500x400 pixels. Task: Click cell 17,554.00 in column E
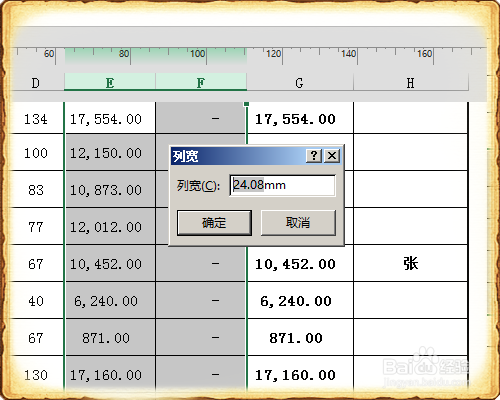pyautogui.click(x=110, y=118)
